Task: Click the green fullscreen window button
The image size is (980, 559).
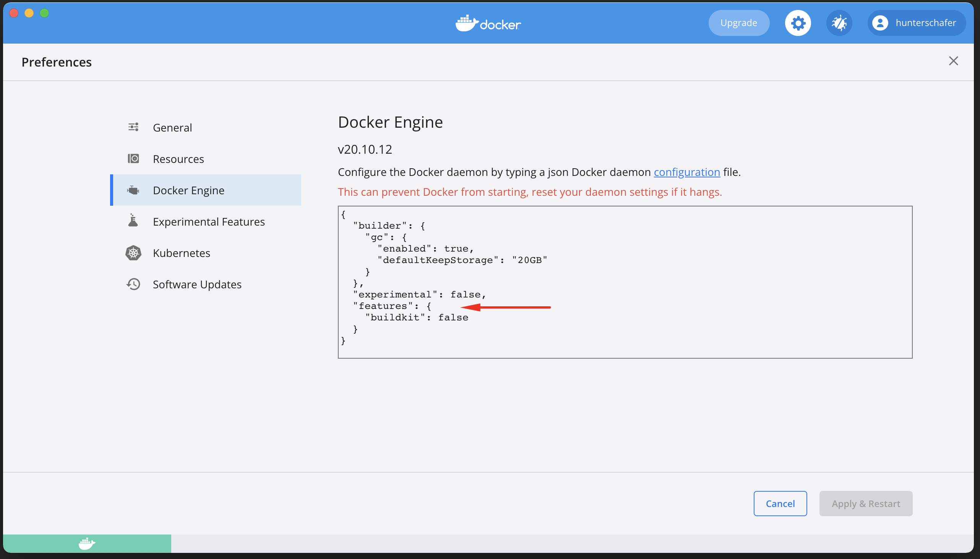Action: tap(44, 13)
